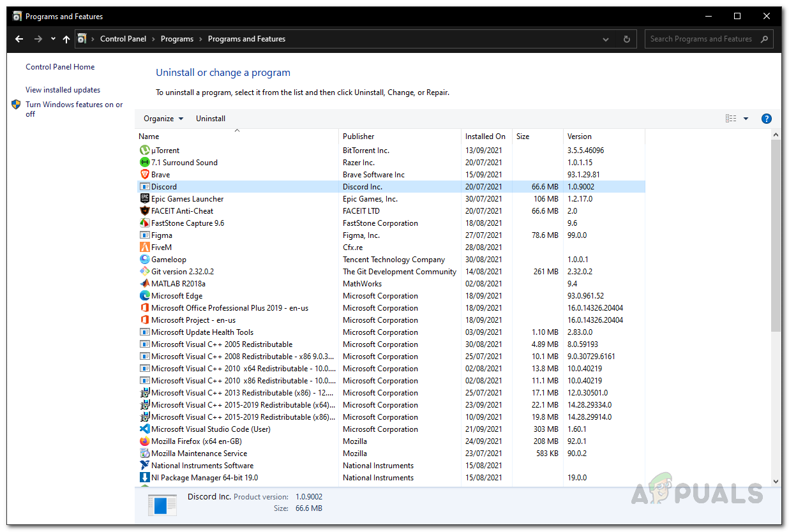
Task: Click the Visual Studio Code icon
Action: tap(145, 429)
